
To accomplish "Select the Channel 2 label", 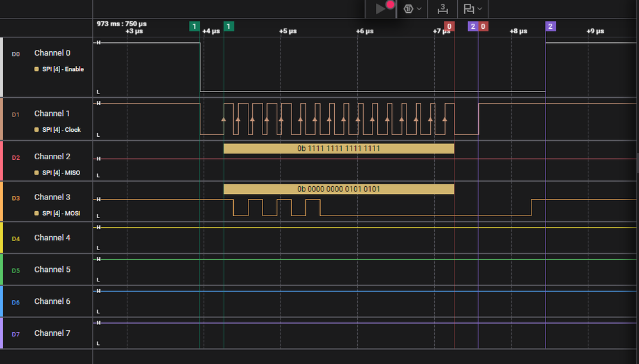I will pos(52,157).
